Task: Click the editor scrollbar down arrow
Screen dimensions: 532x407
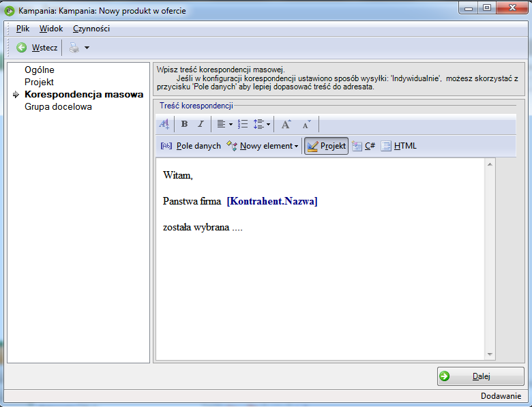Action: (x=490, y=355)
